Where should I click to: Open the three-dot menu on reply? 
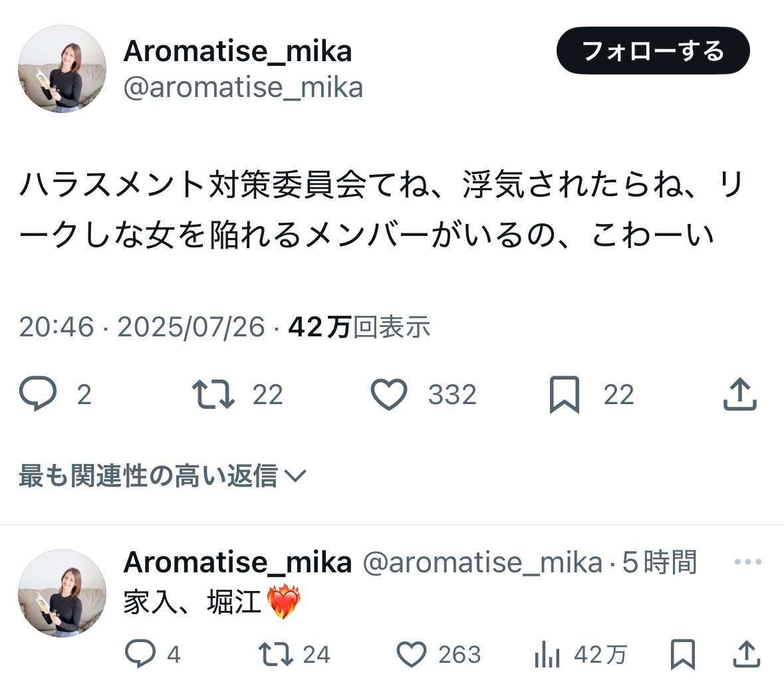(747, 562)
